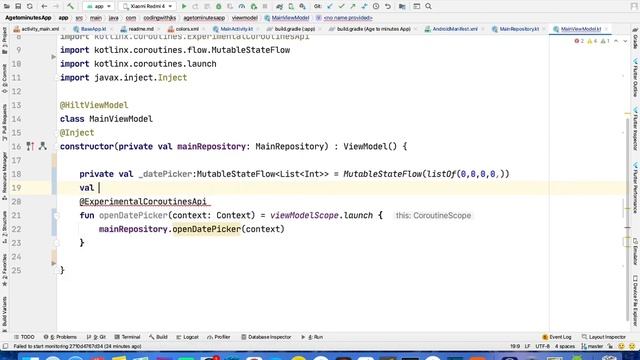
Task: Open the Profiler tool window
Action: pyautogui.click(x=219, y=337)
